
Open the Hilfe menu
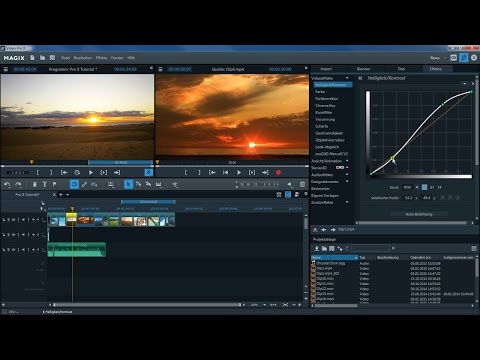[131, 58]
